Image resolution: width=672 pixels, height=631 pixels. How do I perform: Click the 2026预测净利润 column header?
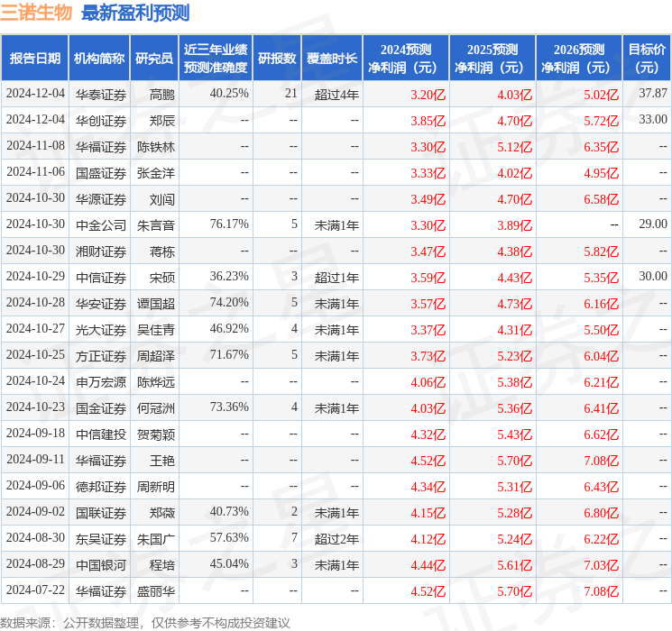pos(579,58)
